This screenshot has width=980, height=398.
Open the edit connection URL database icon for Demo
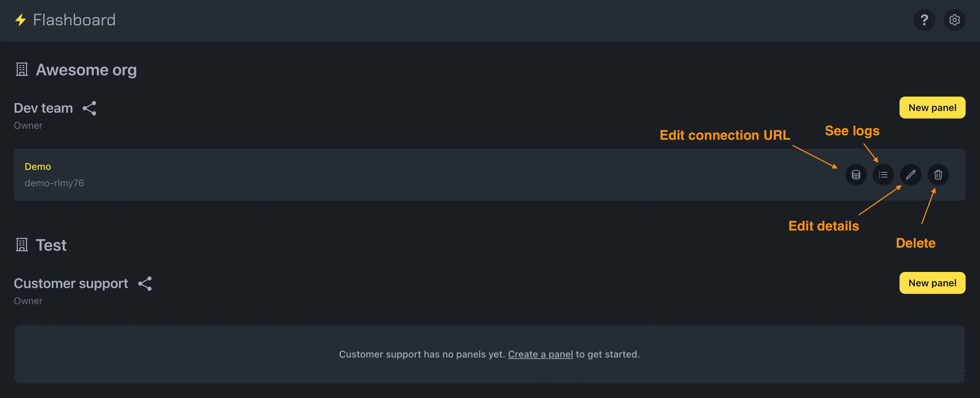coord(856,175)
